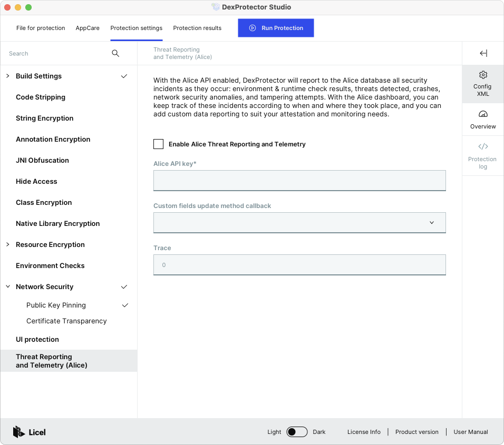Click the Build Settings label
The image size is (504, 445).
click(38, 76)
